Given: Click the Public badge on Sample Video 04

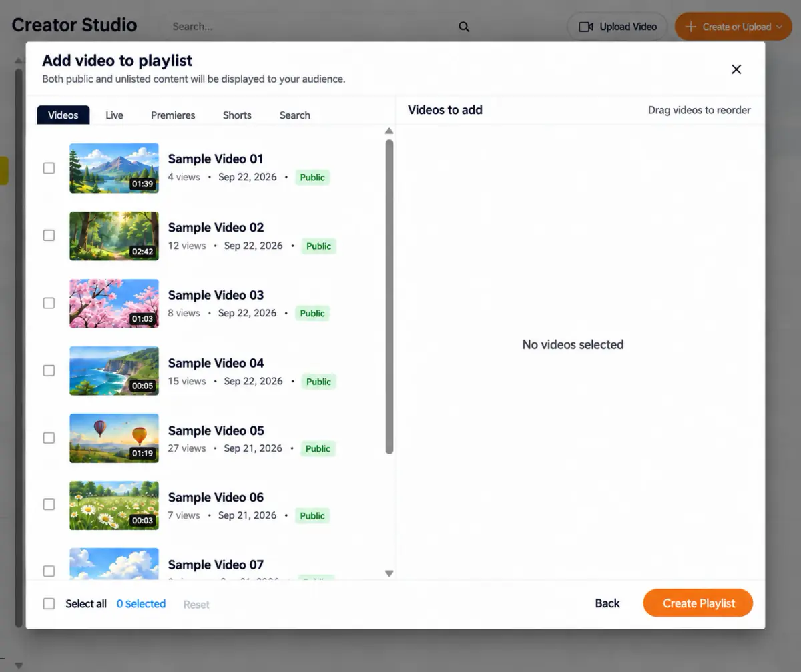Looking at the screenshot, I should point(318,382).
